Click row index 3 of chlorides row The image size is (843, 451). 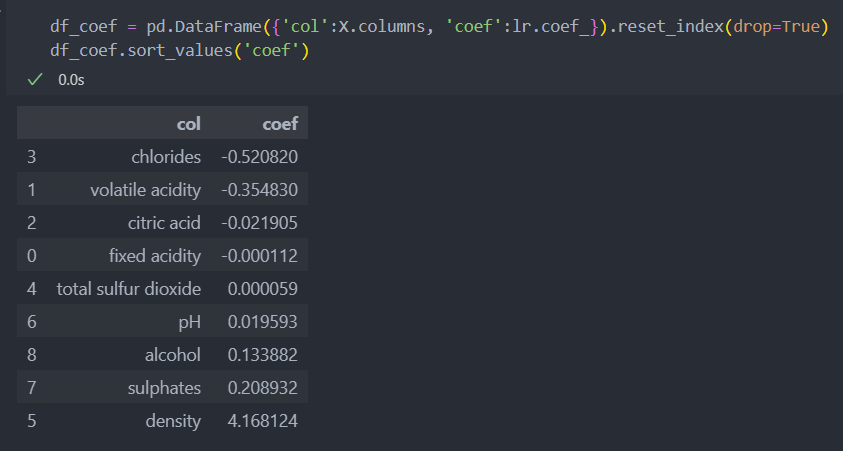pos(32,157)
